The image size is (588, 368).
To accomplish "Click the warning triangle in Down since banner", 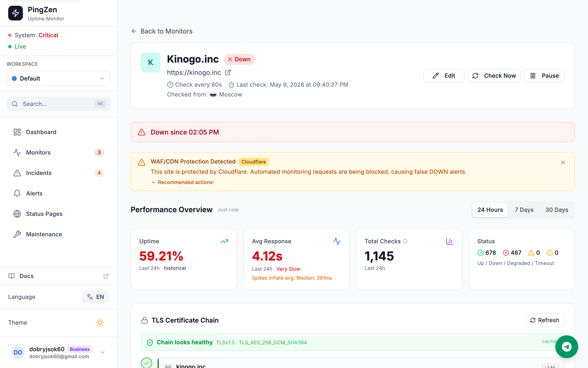I will pyautogui.click(x=142, y=132).
